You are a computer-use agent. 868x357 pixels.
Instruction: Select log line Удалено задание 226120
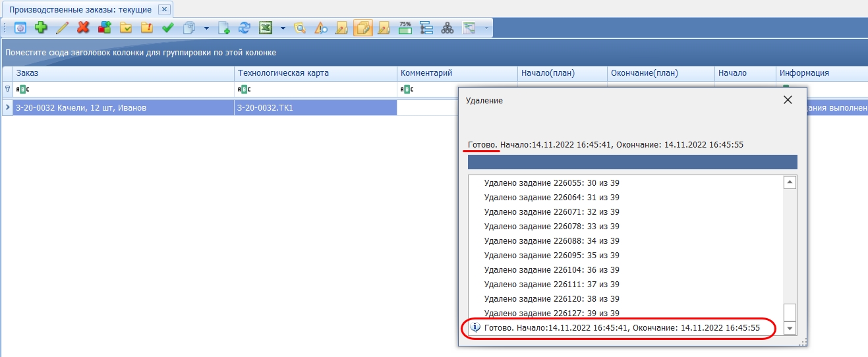(552, 298)
